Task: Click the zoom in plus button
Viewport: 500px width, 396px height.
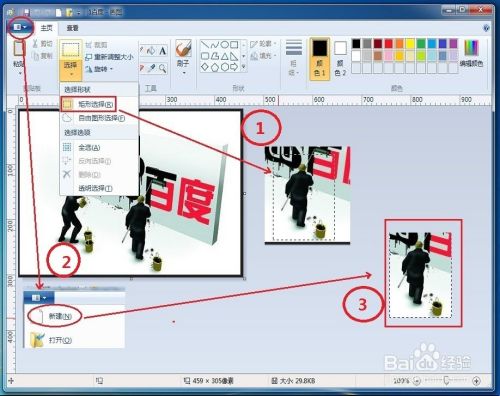Action: click(477, 381)
